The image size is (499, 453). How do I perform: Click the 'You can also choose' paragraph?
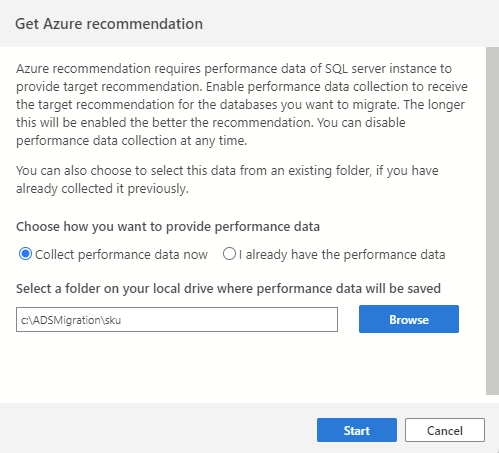[227, 180]
